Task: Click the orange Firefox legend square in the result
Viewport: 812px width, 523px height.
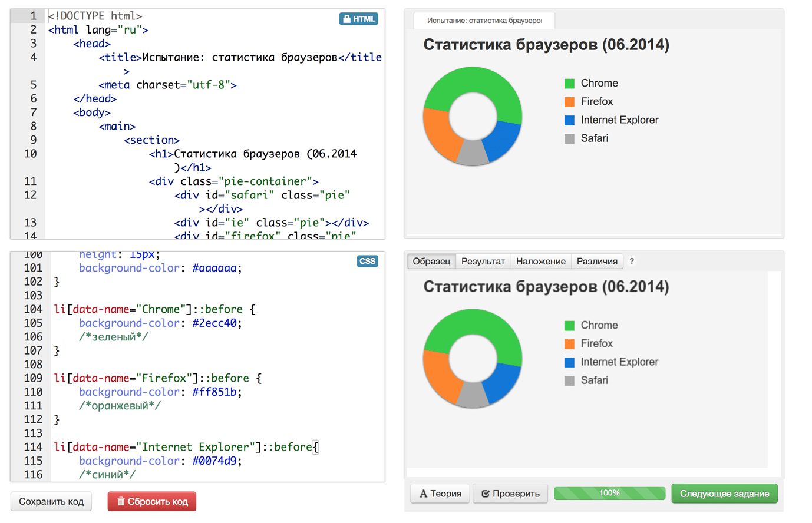Action: 569,102
